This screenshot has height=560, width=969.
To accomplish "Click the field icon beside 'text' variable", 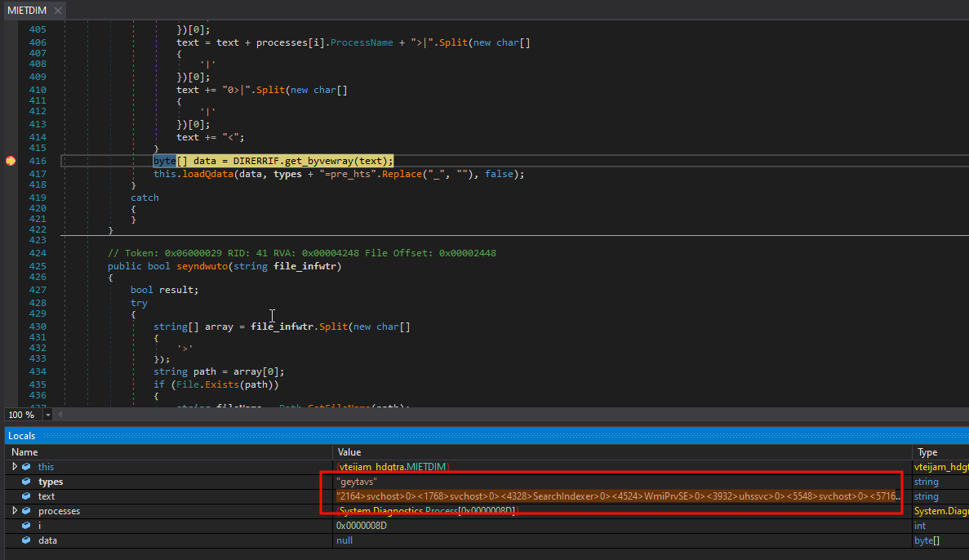I will coord(26,496).
